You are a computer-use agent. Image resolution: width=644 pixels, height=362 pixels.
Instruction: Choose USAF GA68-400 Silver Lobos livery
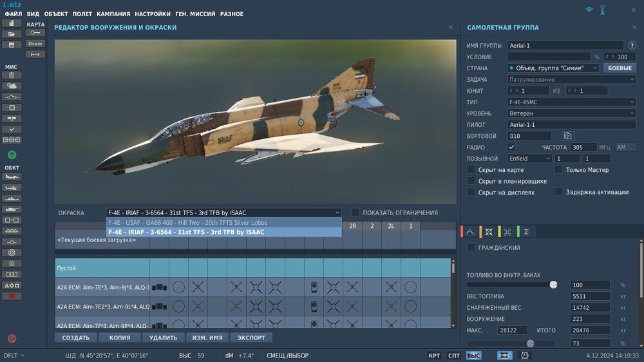[x=224, y=222]
